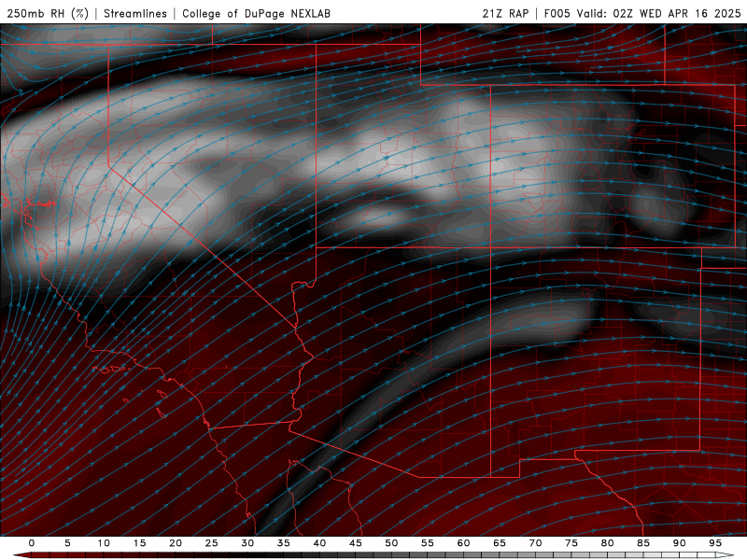Click the "90" label on the color scale
The height and width of the screenshot is (560, 747).
[680, 543]
